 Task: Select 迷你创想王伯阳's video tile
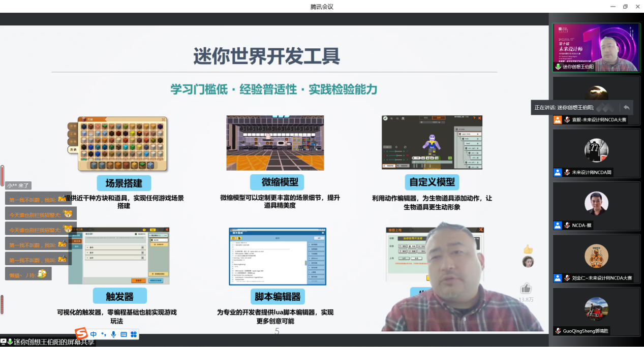(597, 47)
